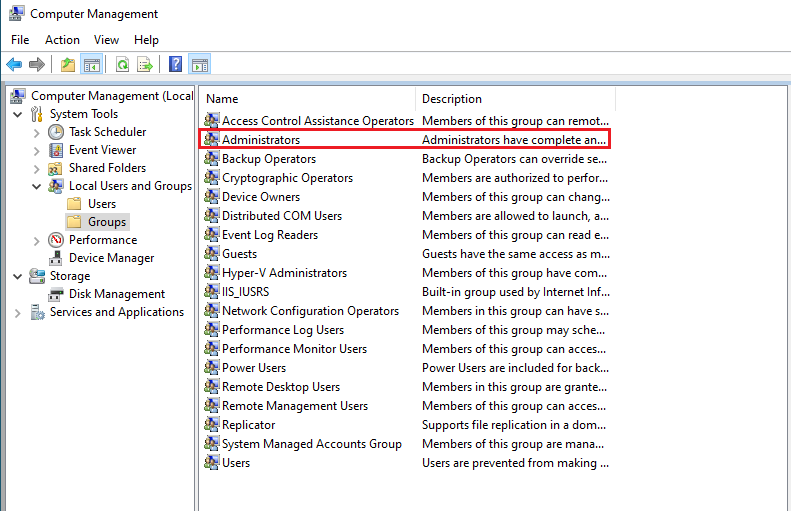Viewport: 791px width, 511px height.
Task: Click the Refresh toolbar icon
Action: point(122,65)
